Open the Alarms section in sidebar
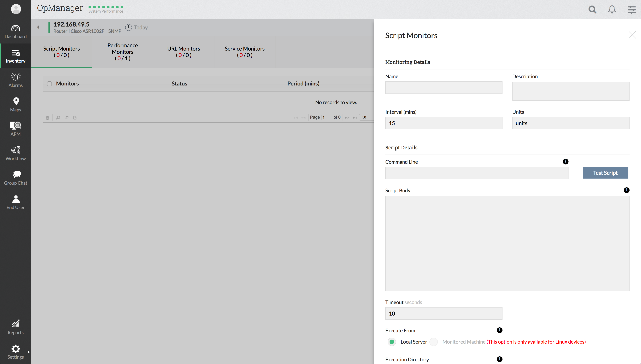 coord(15,80)
